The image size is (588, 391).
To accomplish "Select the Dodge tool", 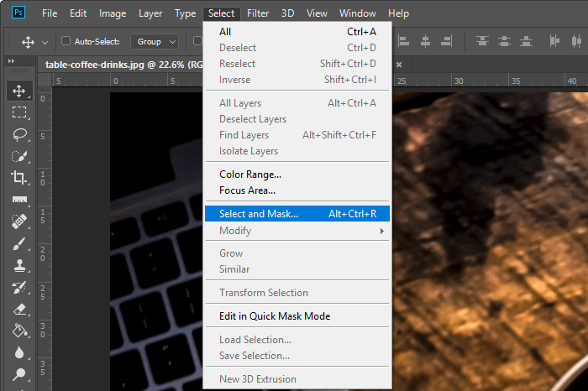I will [x=19, y=374].
